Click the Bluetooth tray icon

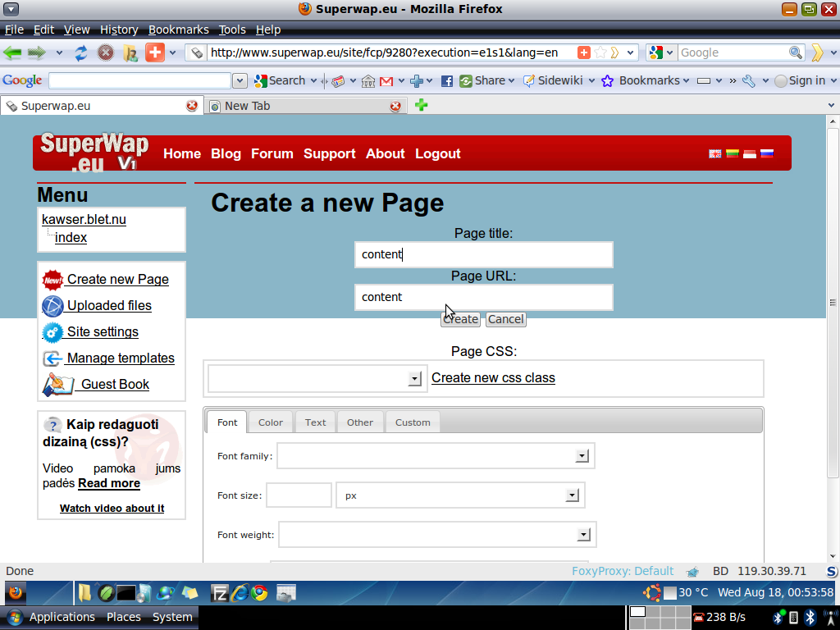tap(810, 617)
